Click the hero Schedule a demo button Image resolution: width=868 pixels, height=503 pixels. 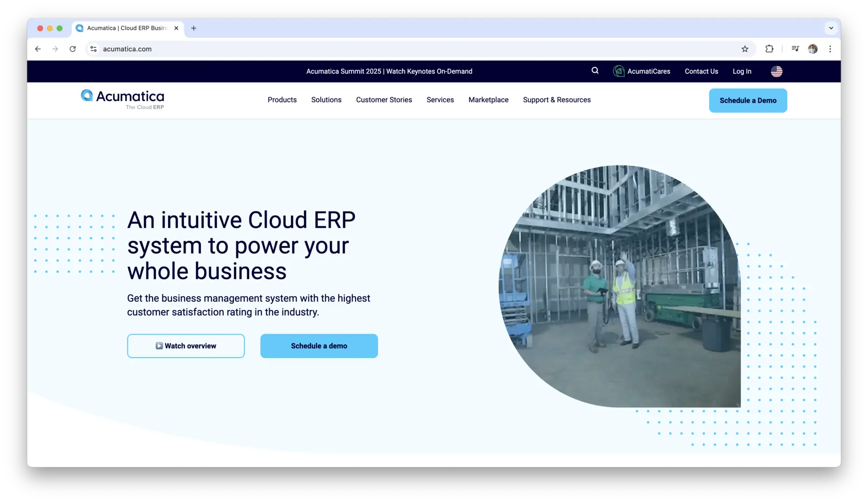point(319,346)
